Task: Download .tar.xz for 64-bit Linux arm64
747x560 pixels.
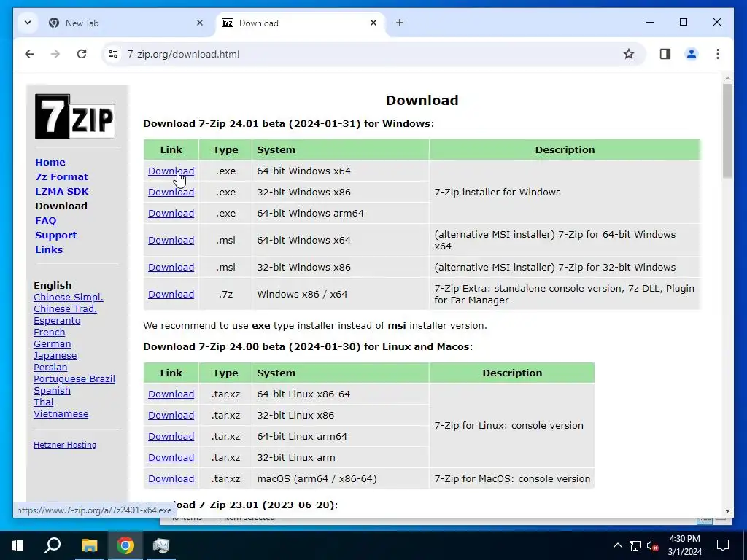Action: [171, 437]
